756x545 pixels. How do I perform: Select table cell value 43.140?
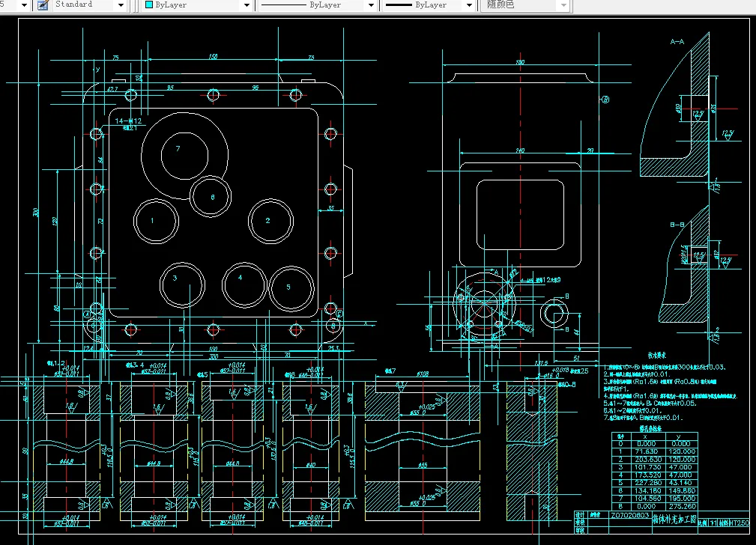coord(680,482)
